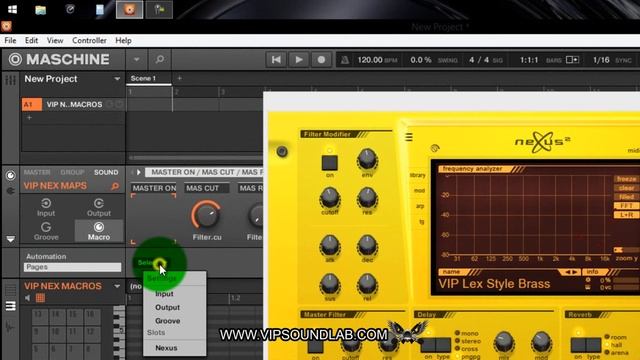Image resolution: width=640 pixels, height=360 pixels.
Task: Click the 1/16 sync grid value
Action: 601,60
